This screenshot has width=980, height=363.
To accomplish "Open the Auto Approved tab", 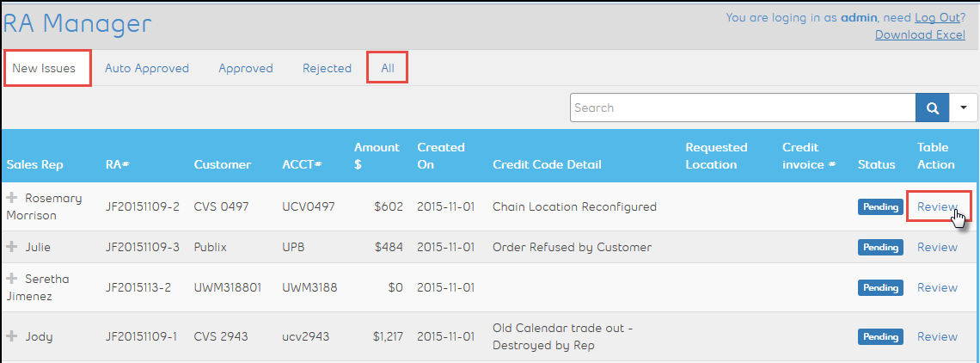I will (147, 68).
